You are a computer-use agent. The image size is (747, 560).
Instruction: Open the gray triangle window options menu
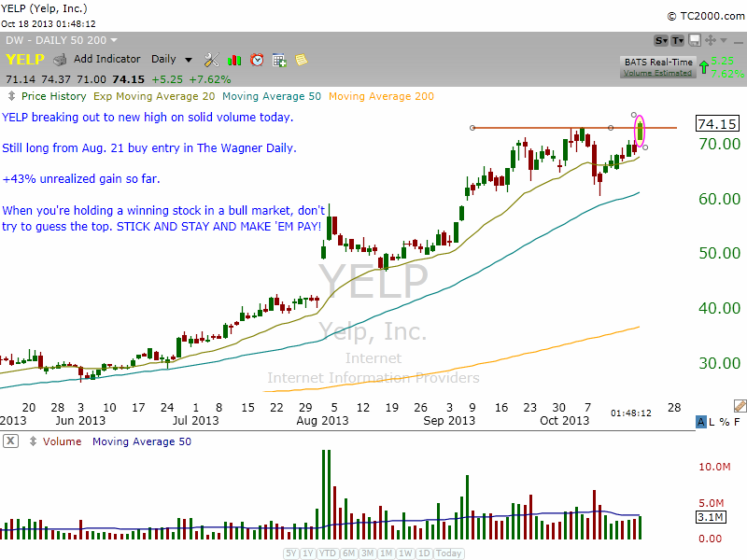tap(724, 40)
